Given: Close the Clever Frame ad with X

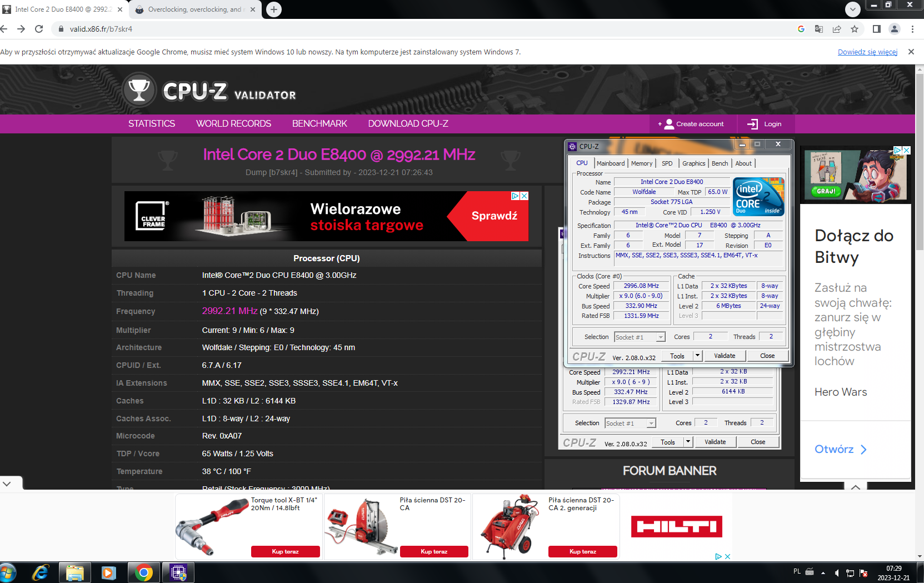Looking at the screenshot, I should 524,196.
